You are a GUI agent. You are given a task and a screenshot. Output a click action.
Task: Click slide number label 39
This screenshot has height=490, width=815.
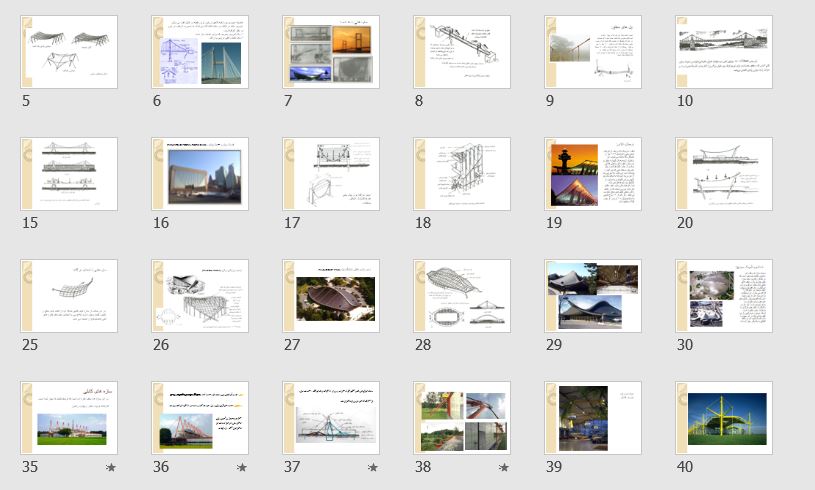click(554, 467)
